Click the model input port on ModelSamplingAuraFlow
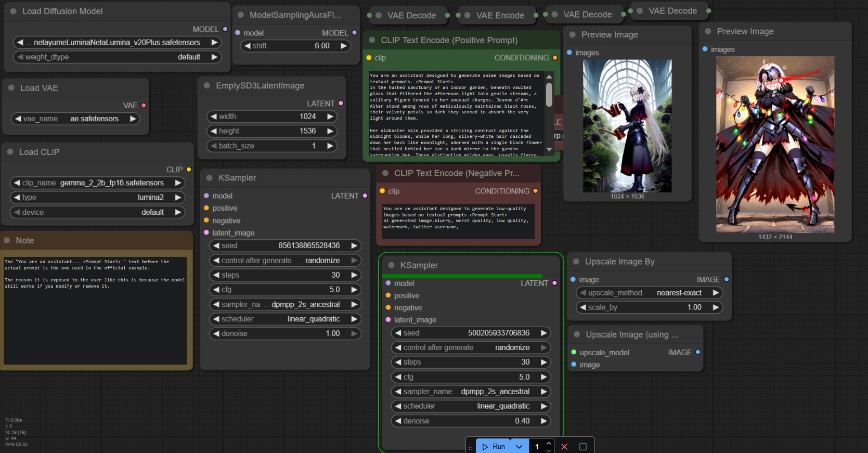Screen dimensions: 868x453 click(238, 33)
